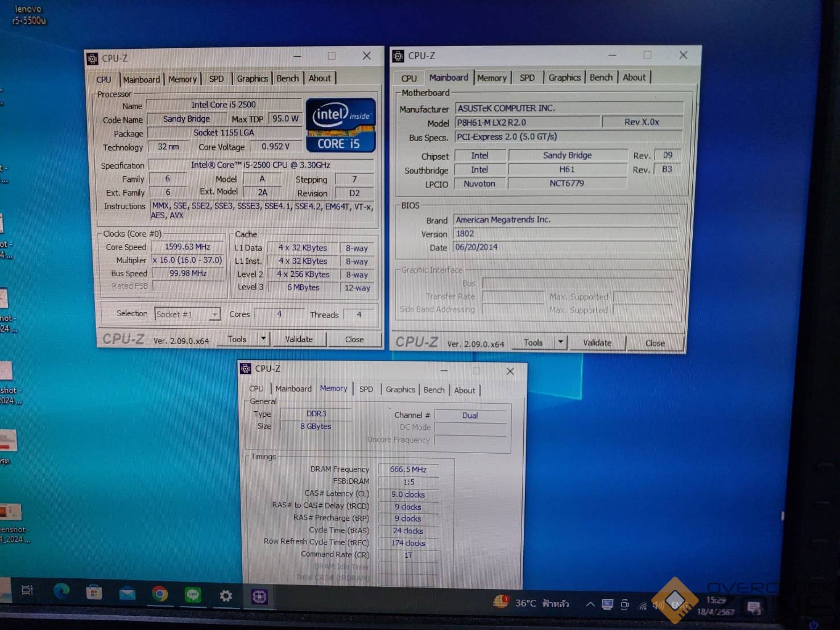Click the CPU-Z icon on the taskbar
This screenshot has height=630, width=840.
259,596
